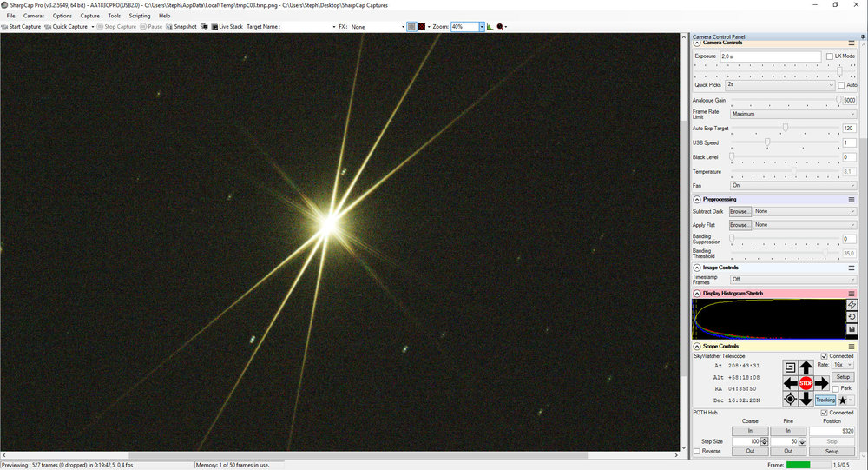The height and width of the screenshot is (470, 868).
Task: Move the telescope down with arrow
Action: [x=806, y=399]
